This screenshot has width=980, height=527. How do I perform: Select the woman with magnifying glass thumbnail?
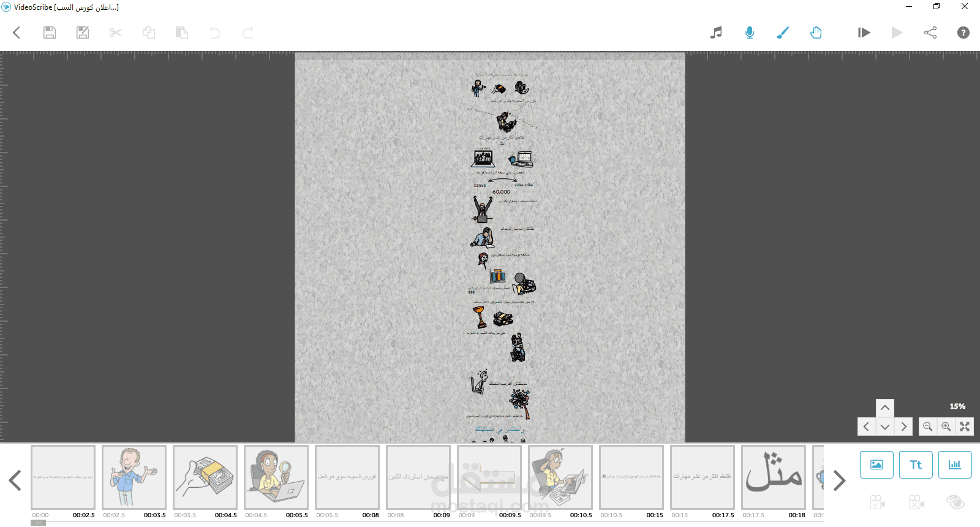[276, 477]
